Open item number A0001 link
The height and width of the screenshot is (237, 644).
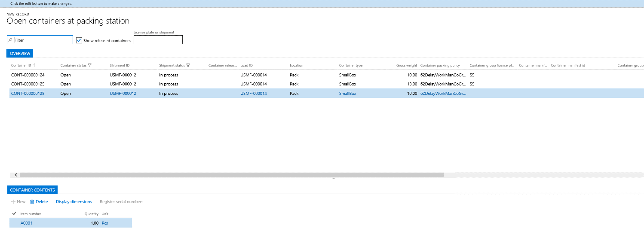click(x=26, y=223)
